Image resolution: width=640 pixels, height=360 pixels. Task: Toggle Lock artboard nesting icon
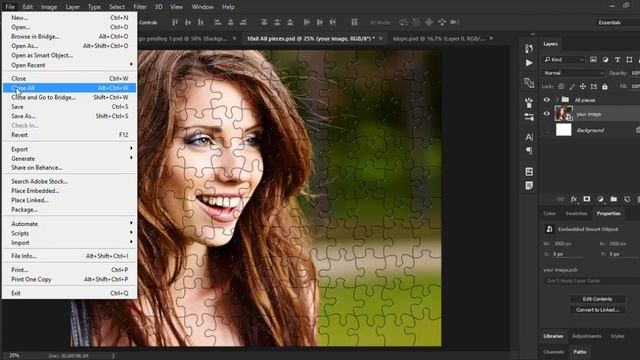[593, 87]
